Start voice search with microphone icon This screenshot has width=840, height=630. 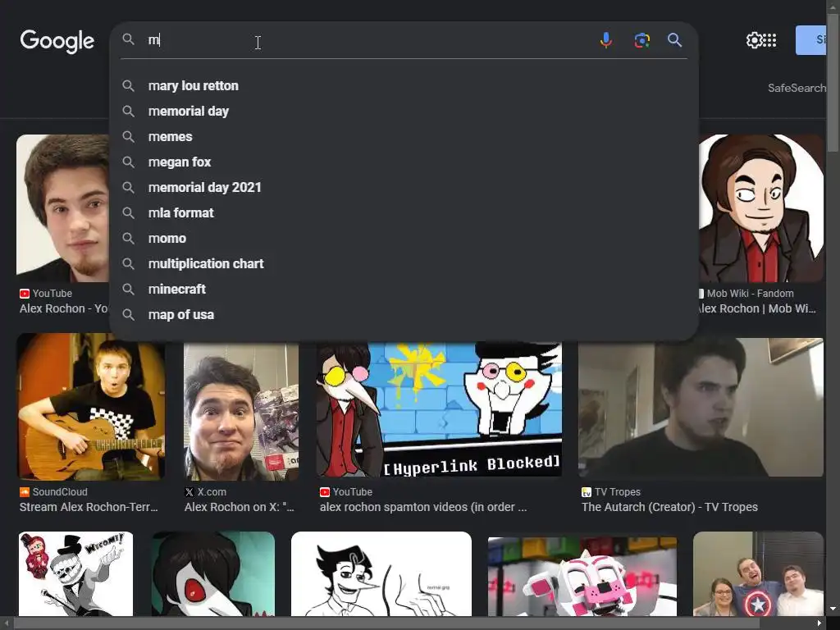606,40
